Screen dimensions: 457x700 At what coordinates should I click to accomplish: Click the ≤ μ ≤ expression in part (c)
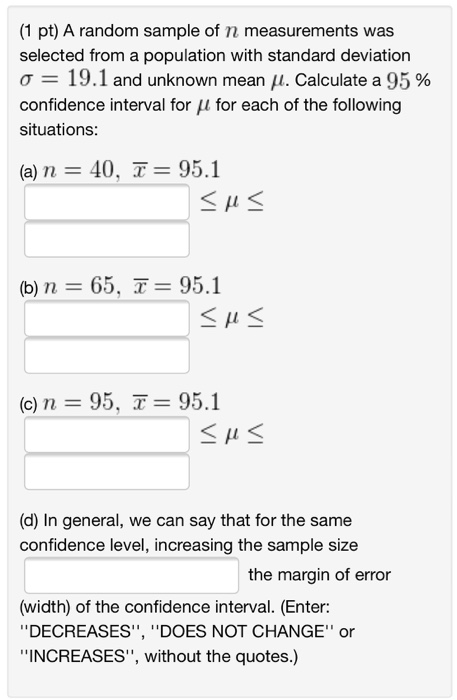232,434
